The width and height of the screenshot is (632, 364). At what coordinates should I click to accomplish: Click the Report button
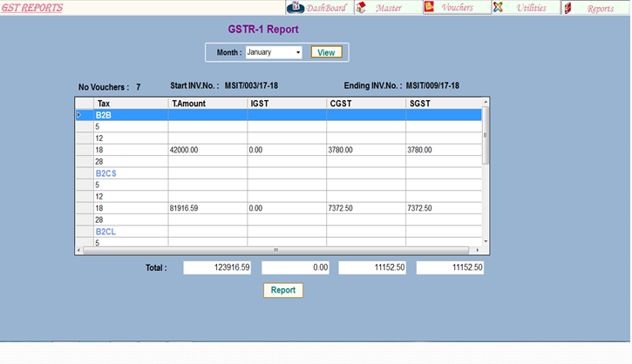[283, 290]
